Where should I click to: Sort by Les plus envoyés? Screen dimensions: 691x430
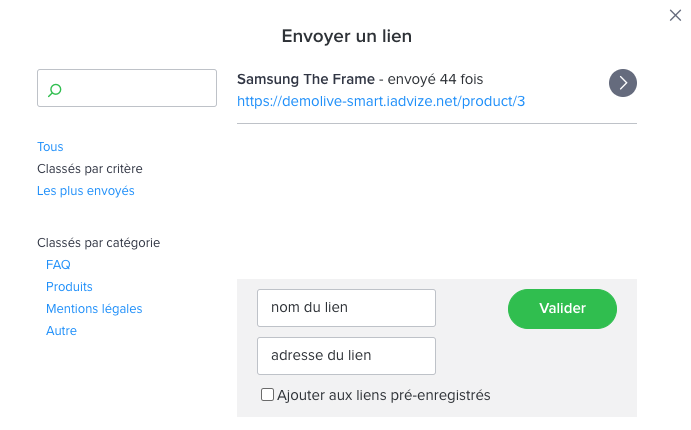[86, 191]
